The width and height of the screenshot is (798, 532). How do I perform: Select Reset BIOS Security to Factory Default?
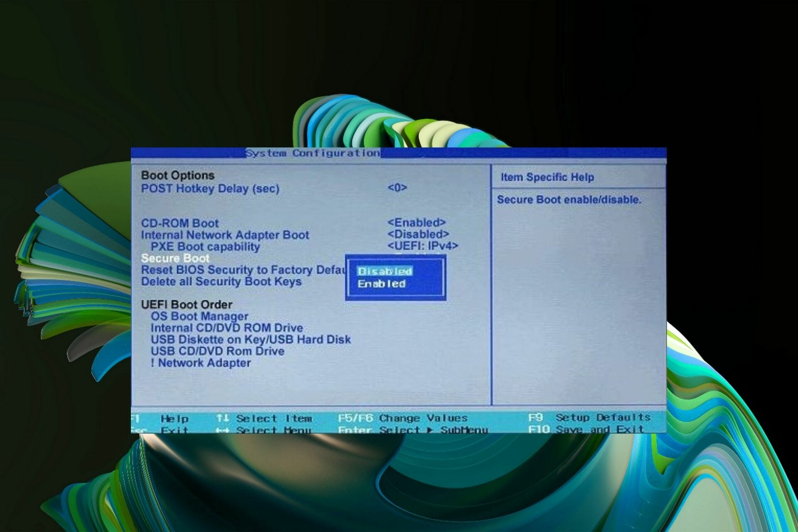point(243,270)
